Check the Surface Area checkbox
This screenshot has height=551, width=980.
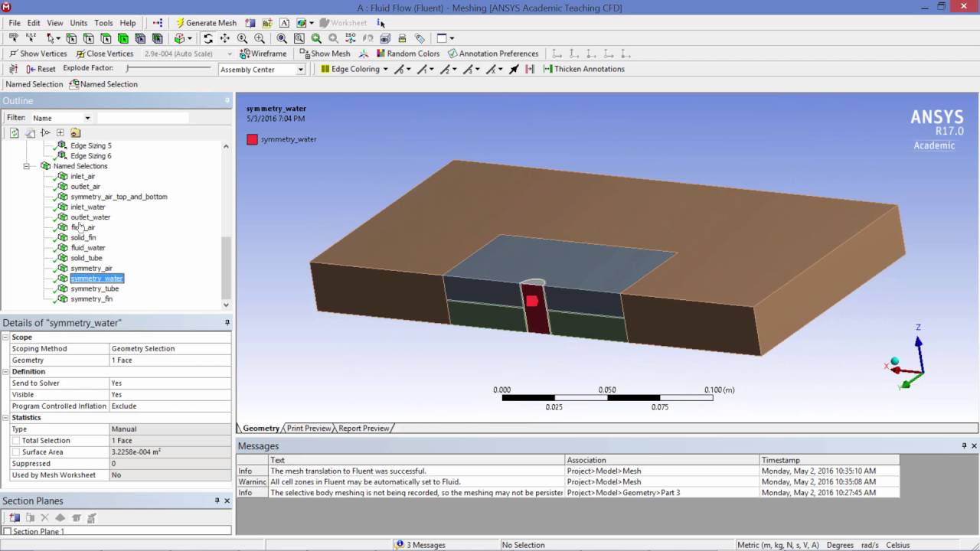click(x=16, y=452)
